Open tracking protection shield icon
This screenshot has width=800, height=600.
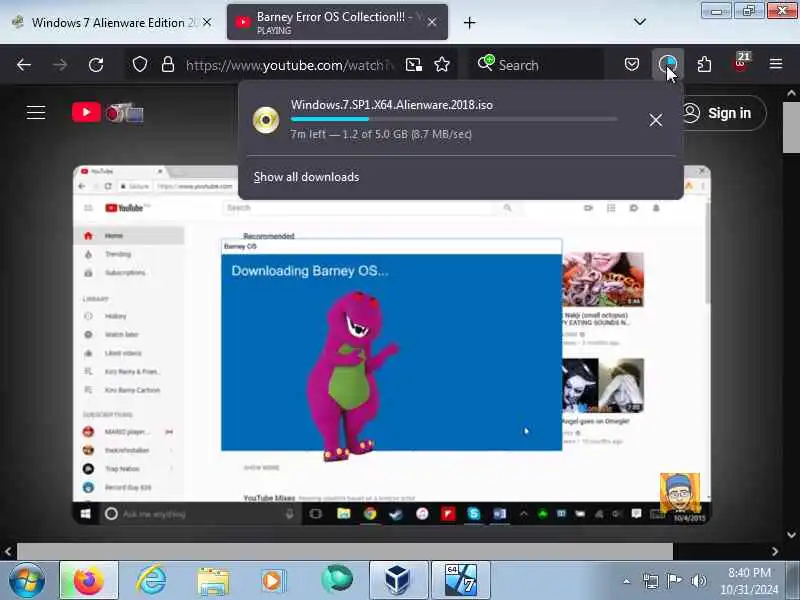pyautogui.click(x=140, y=65)
